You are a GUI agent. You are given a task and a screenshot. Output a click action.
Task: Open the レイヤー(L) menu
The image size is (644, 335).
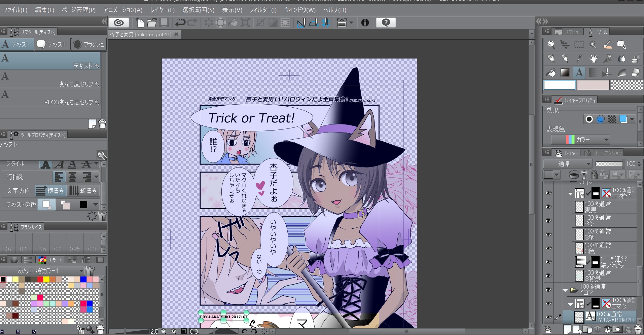click(162, 10)
